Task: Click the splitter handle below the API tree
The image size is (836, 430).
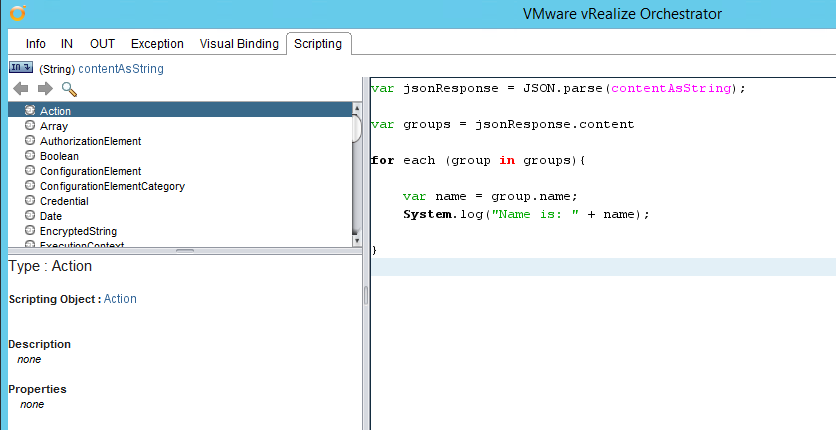Action: pyautogui.click(x=185, y=250)
